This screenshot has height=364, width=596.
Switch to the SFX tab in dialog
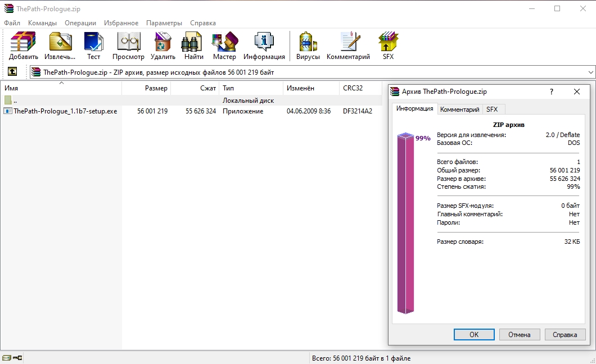(492, 110)
